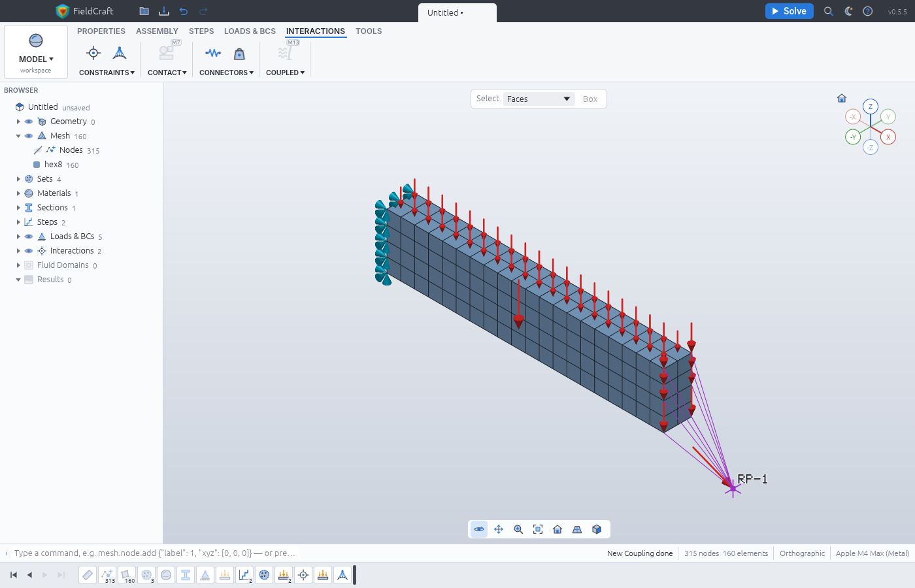Click the connector spring icon
This screenshot has width=915, height=588.
click(x=213, y=54)
